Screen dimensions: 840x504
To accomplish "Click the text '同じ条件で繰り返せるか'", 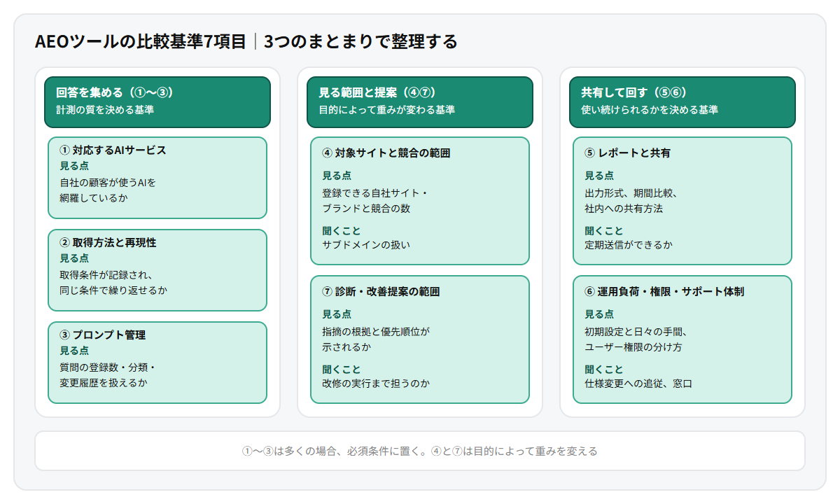I will click(x=113, y=290).
